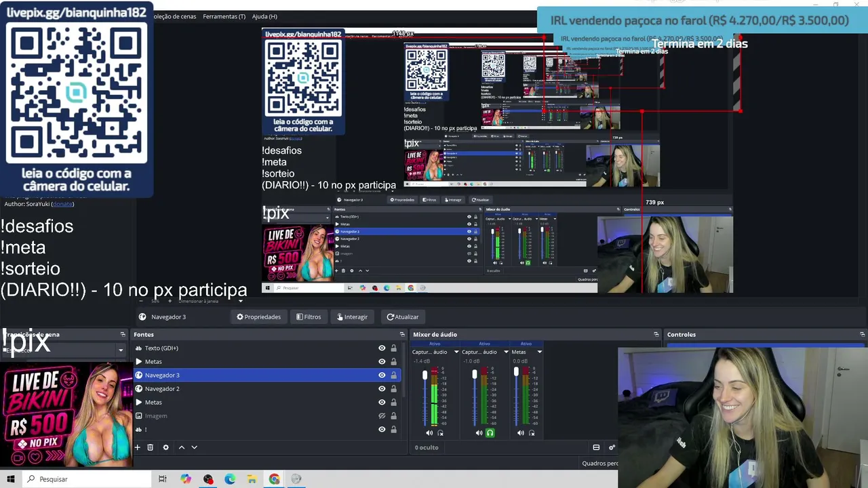Select the Imagem source row
Image resolution: width=868 pixels, height=488 pixels.
point(267,416)
